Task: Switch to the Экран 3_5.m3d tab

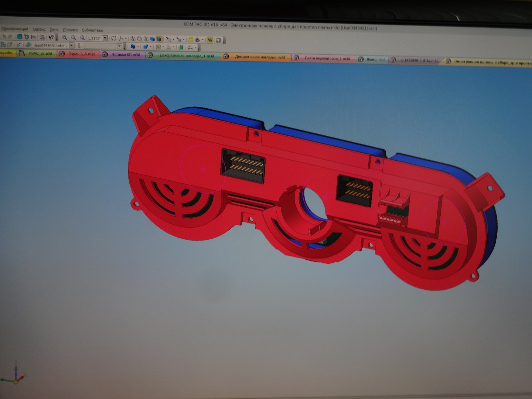Action: point(79,54)
